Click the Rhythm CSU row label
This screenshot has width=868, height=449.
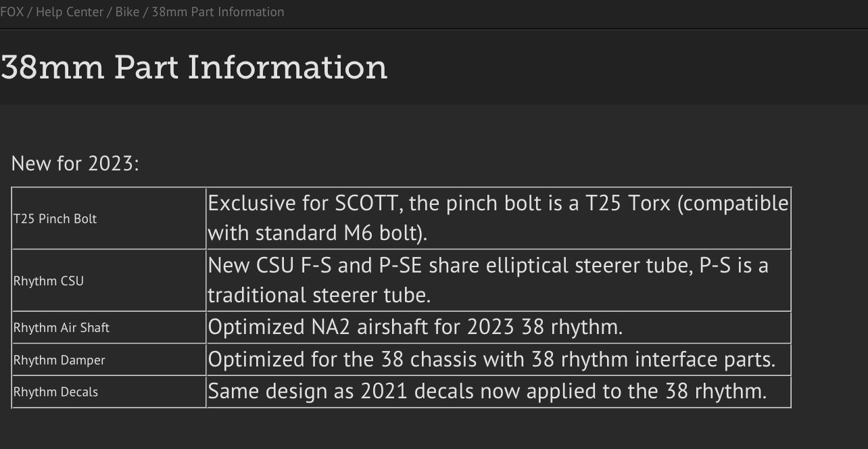pos(49,281)
